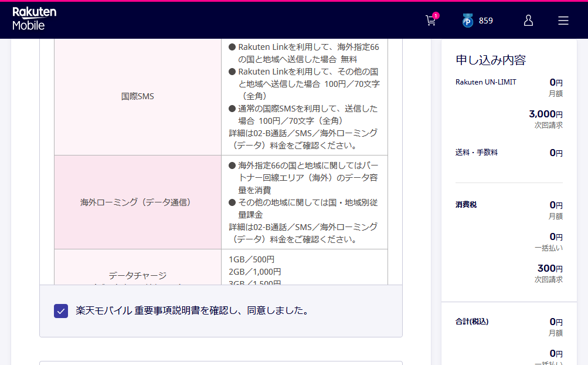Image resolution: width=588 pixels, height=365 pixels.
Task: Click the 合計(税込) label
Action: coord(472,322)
